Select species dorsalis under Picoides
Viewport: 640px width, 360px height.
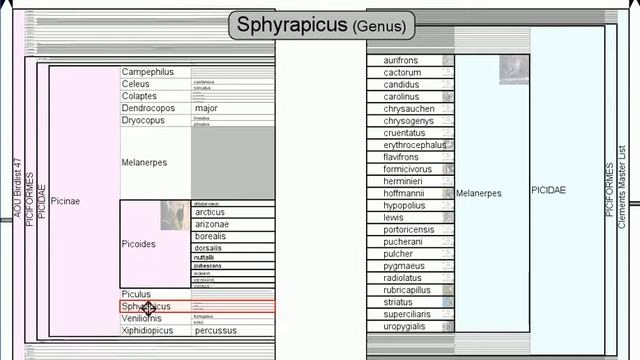pyautogui.click(x=233, y=248)
